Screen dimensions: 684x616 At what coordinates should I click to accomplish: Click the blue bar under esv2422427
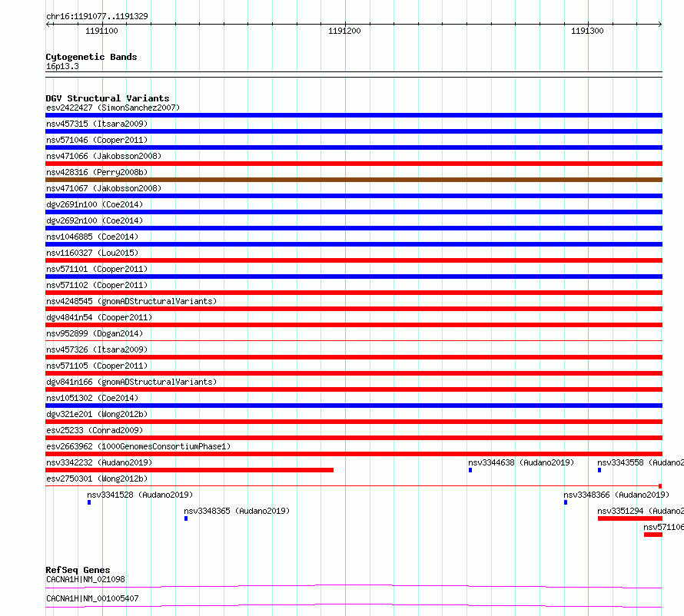[x=354, y=115]
